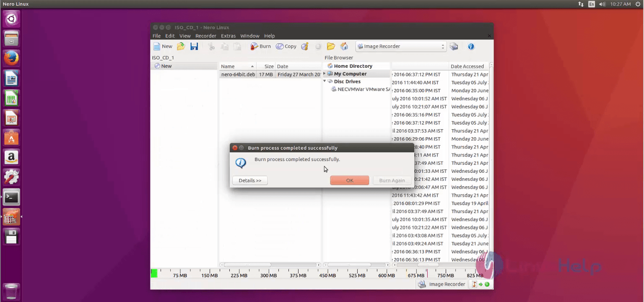Open the Edit menu
644x302 pixels.
click(x=170, y=36)
